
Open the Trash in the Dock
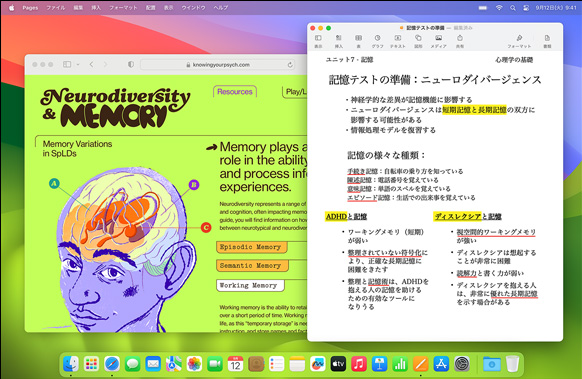(x=512, y=364)
